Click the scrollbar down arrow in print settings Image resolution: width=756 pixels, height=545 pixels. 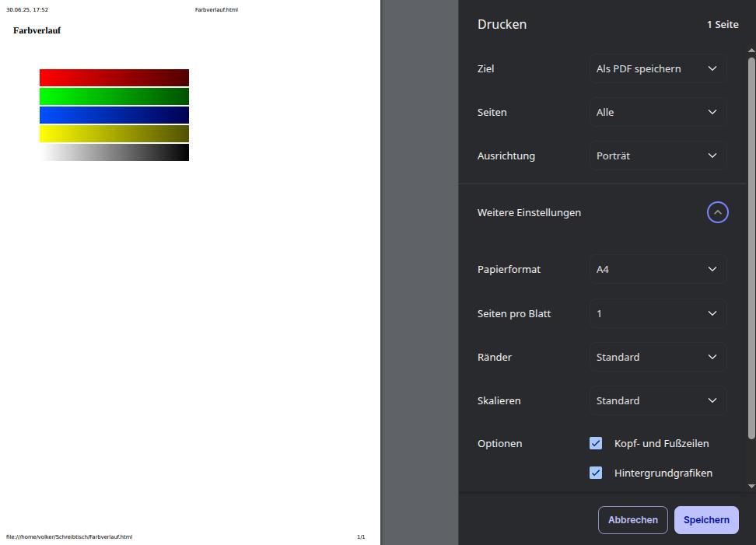[751, 486]
